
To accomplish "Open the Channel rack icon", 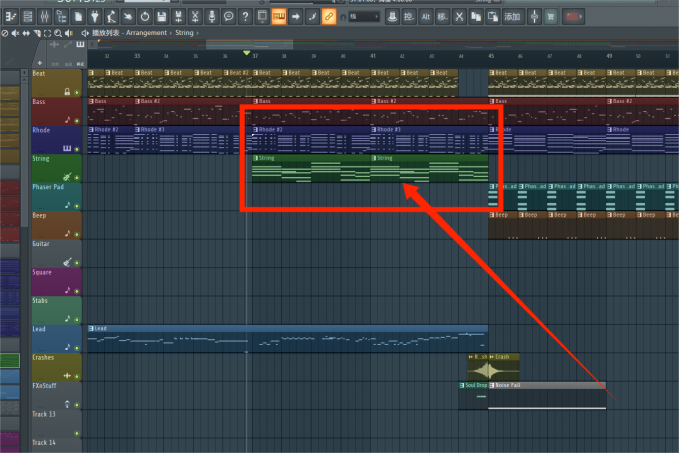I will pos(28,17).
